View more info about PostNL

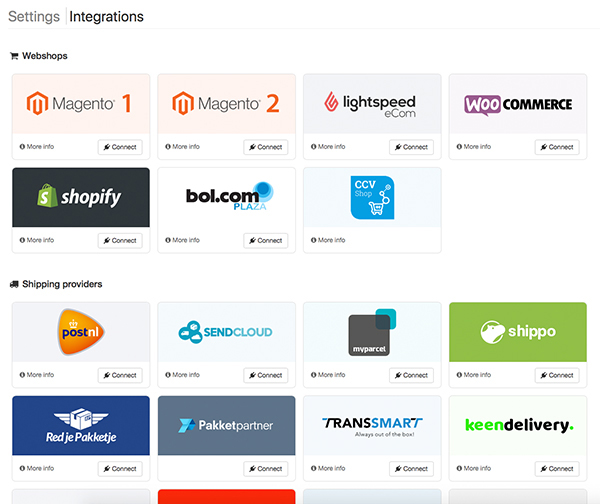[37, 375]
